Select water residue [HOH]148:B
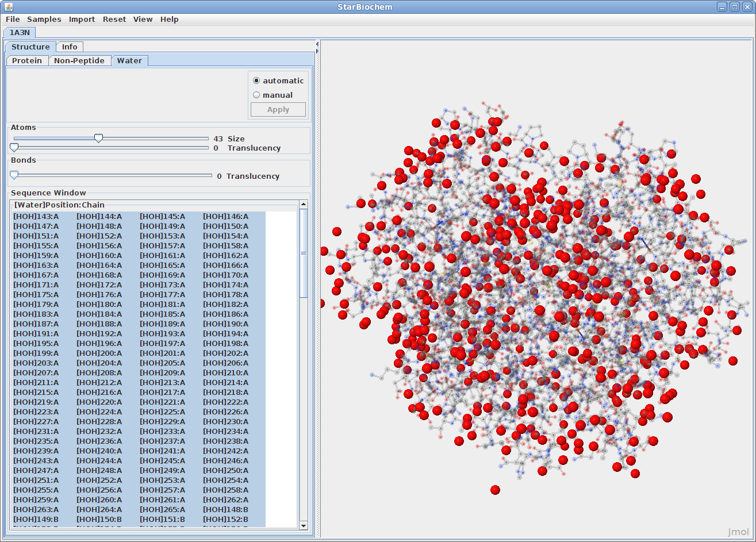Image resolution: width=756 pixels, height=542 pixels. [226, 509]
